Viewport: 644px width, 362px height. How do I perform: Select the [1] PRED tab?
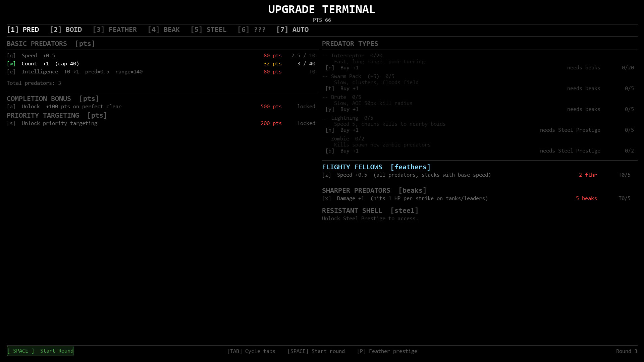23,30
